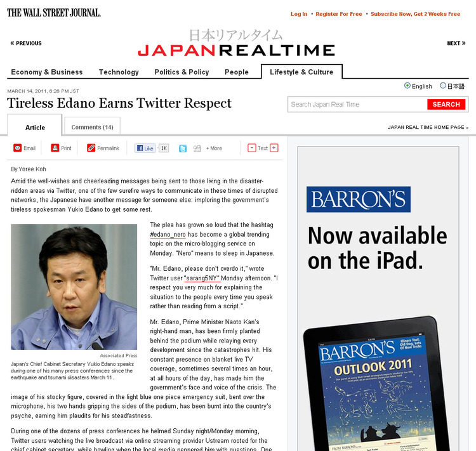Click the photo of Yukio Edano
This screenshot has height=451, width=476.
point(74,287)
